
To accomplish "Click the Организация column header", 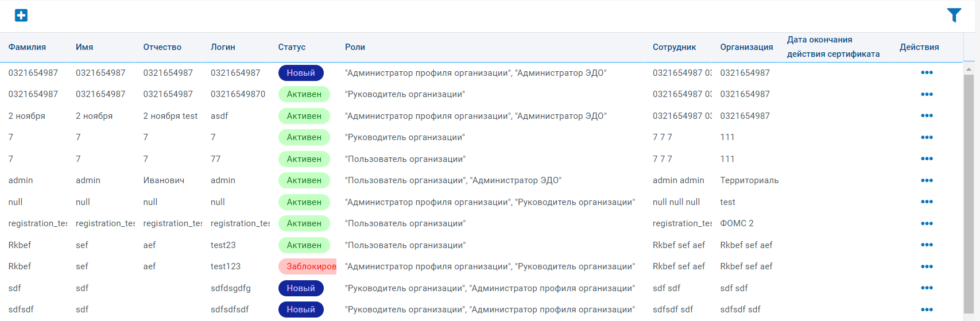I will pos(746,47).
